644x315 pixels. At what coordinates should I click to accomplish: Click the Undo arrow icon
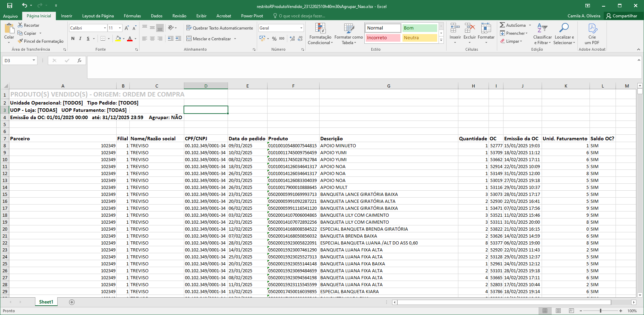coord(24,6)
